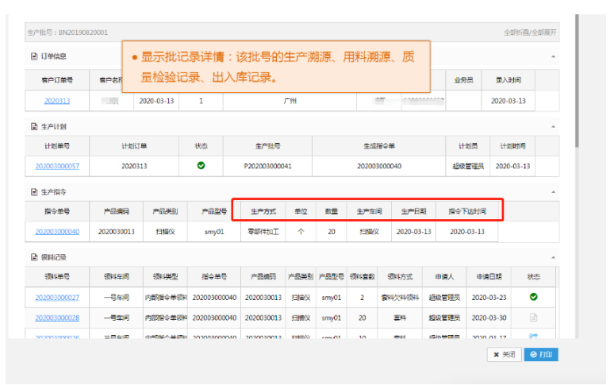Open requisition link 202003000027

(x=57, y=297)
